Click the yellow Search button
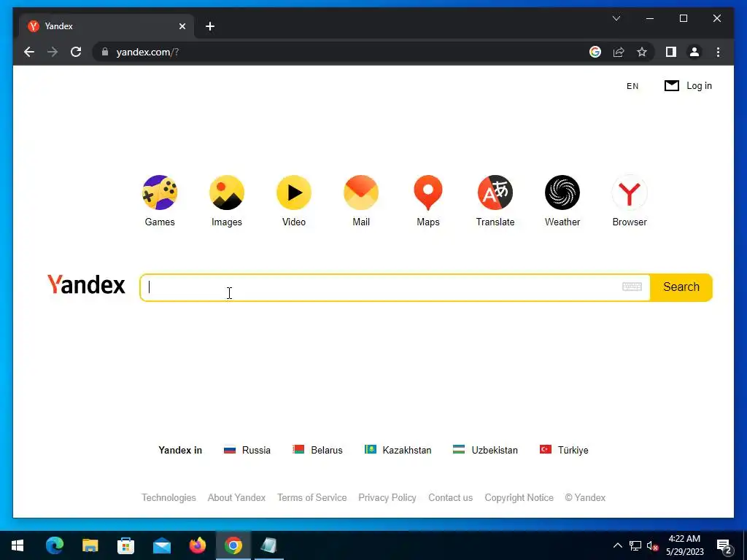Viewport: 747px width, 560px height. [681, 287]
